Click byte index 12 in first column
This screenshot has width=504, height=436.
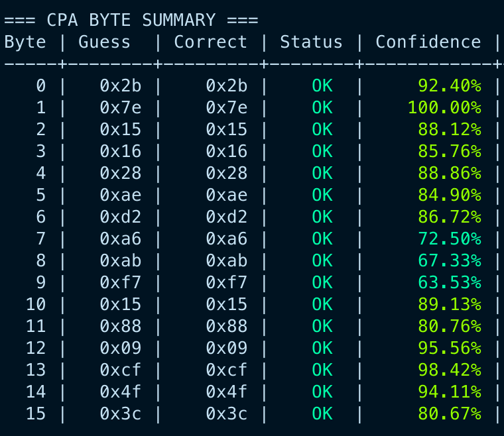(x=36, y=348)
